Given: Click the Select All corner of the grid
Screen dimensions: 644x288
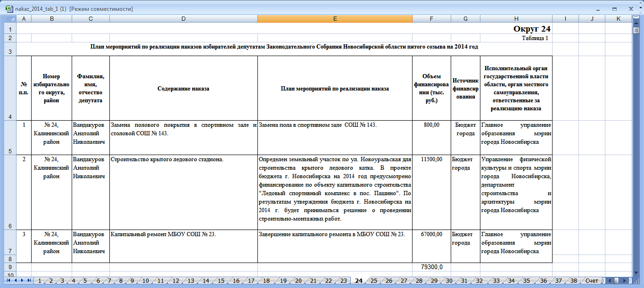Looking at the screenshot, I should (x=10, y=18).
